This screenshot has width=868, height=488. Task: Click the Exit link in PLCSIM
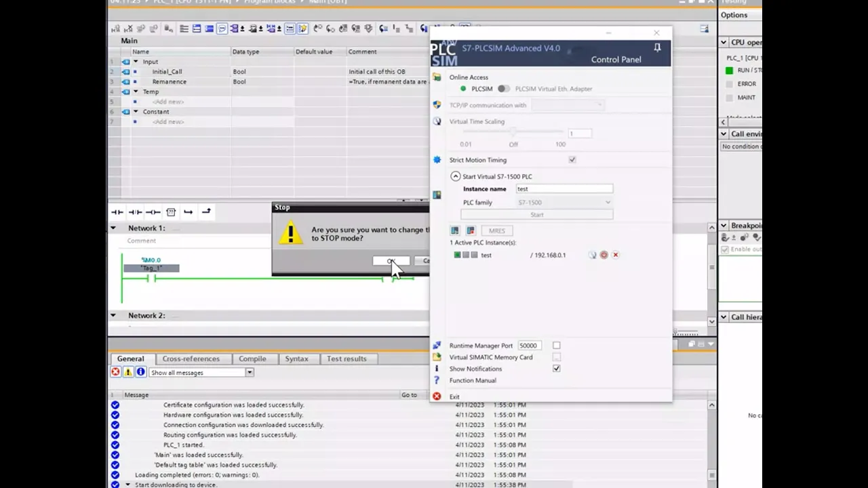pos(454,396)
